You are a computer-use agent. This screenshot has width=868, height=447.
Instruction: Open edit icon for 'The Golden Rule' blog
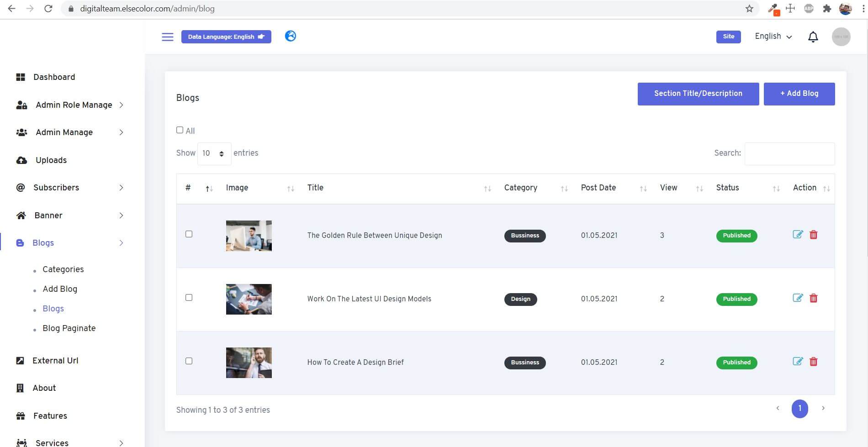[798, 234]
